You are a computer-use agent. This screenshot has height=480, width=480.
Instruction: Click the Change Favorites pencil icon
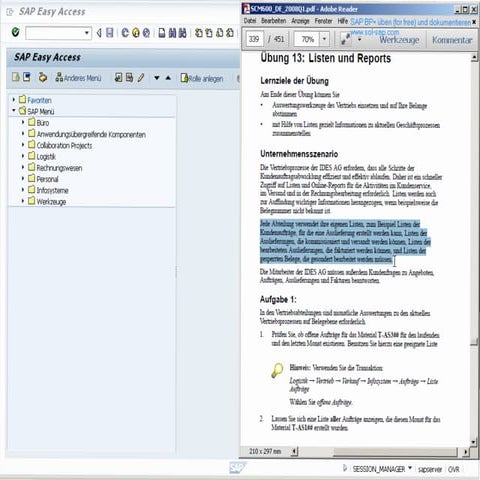click(x=141, y=78)
